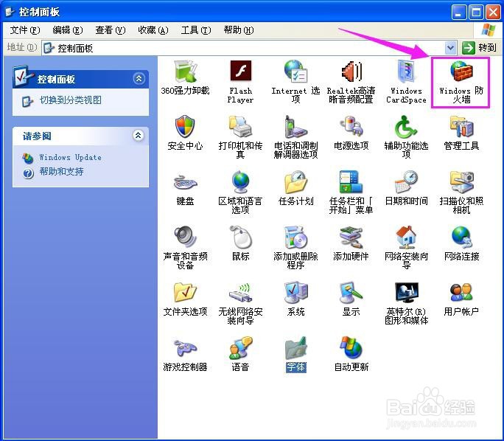
Task: Open Internet 选项 icon
Action: click(295, 71)
